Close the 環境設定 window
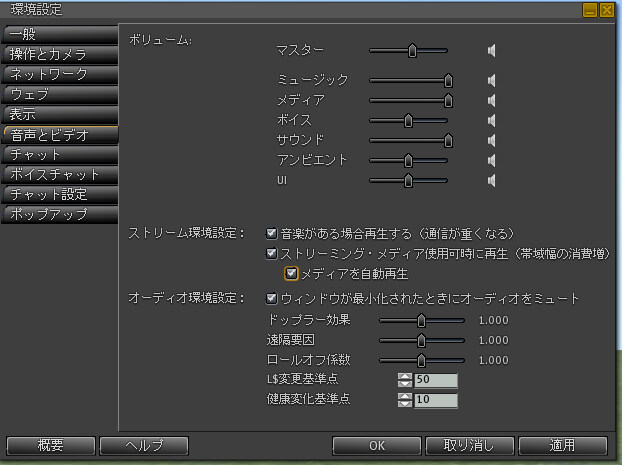This screenshot has width=622, height=465. tap(607, 10)
